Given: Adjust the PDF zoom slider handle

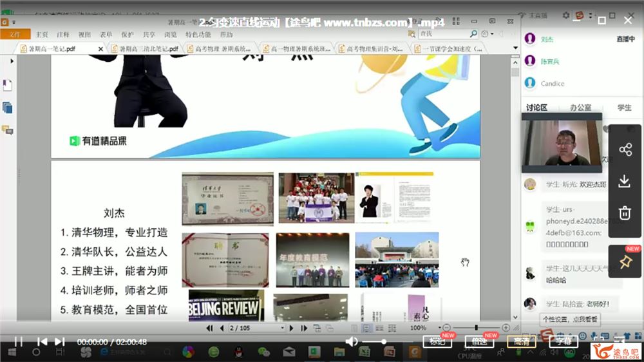Looking at the screenshot, I should [476, 327].
